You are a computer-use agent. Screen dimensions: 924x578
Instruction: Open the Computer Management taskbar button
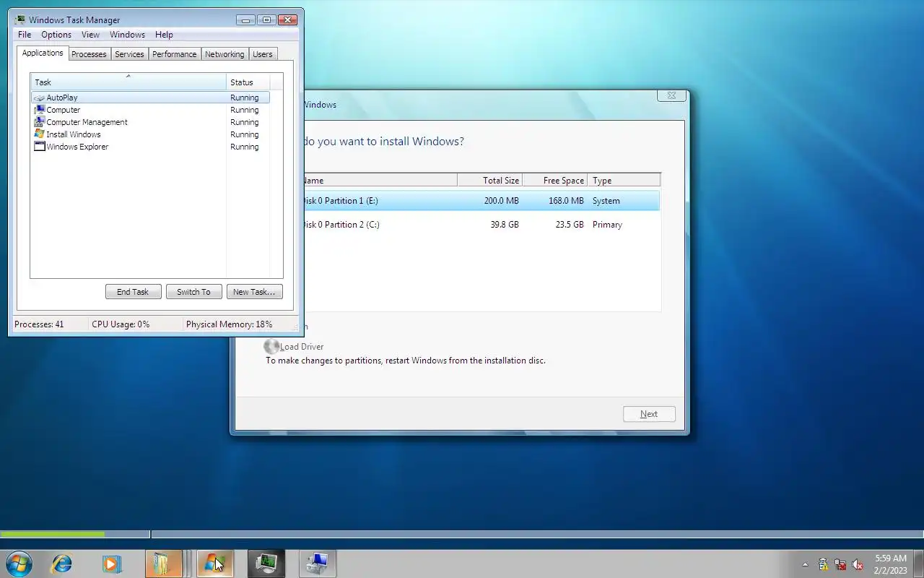coord(317,564)
